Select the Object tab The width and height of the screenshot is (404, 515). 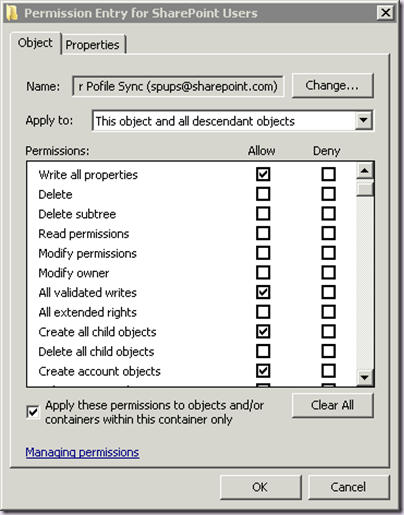(35, 43)
